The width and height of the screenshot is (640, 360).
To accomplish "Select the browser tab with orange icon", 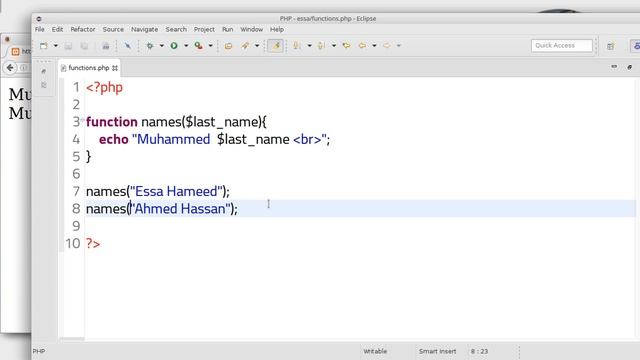I will (20, 51).
